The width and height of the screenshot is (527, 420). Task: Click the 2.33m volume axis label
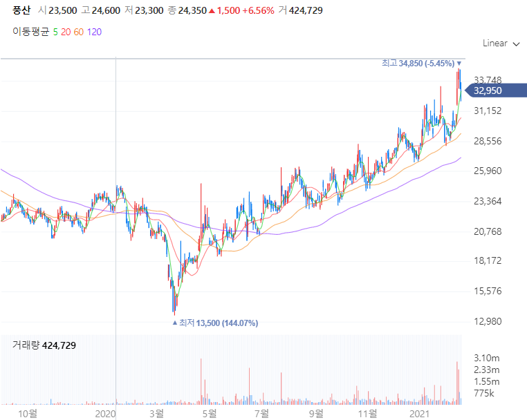click(x=487, y=370)
